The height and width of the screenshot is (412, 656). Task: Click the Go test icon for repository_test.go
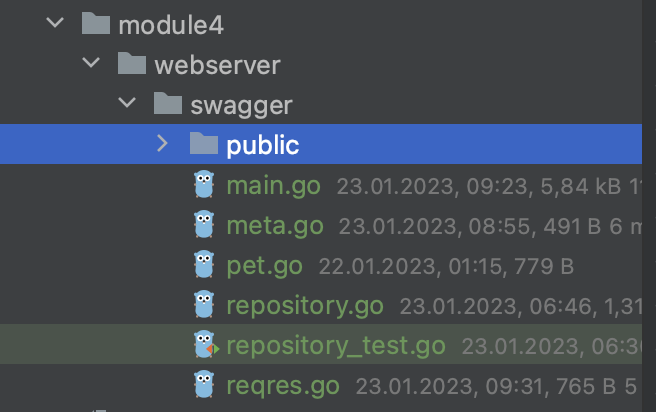pos(205,345)
